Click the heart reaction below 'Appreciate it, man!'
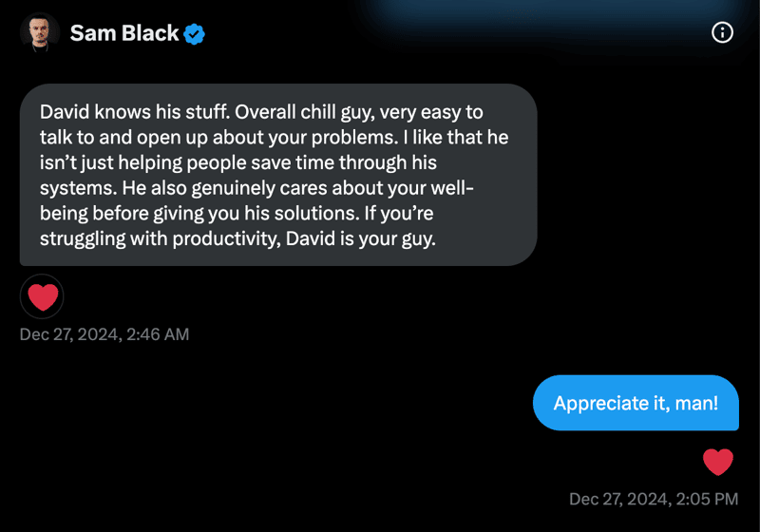760x532 pixels. coord(718,463)
